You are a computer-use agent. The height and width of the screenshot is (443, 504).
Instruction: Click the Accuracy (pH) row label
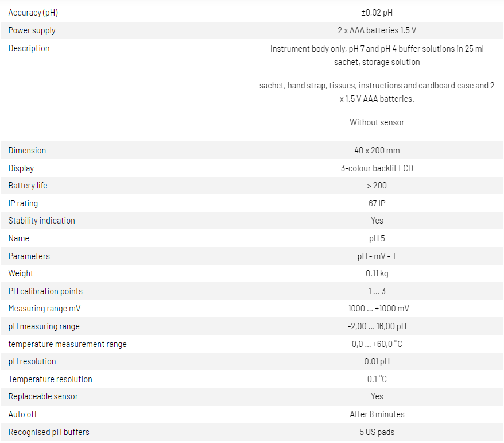[33, 13]
